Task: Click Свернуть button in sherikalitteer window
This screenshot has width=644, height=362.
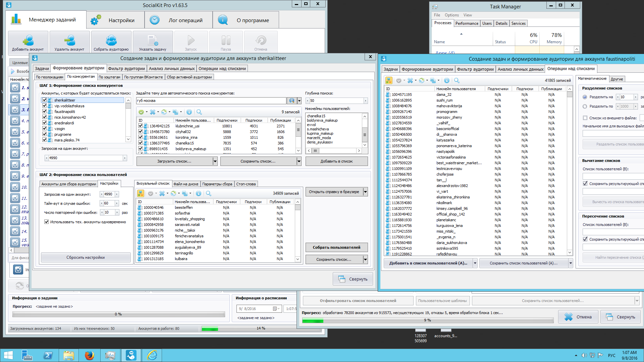Action: 353,279
